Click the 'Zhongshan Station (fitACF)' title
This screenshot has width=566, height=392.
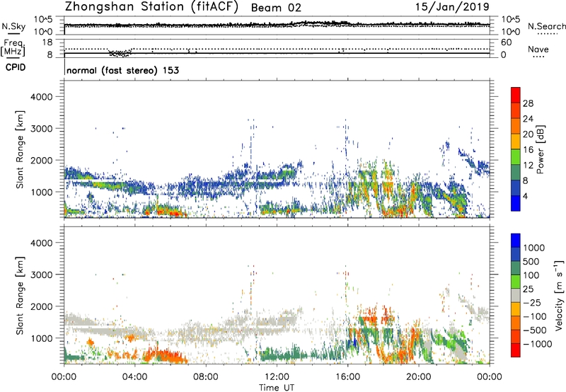(151, 6)
